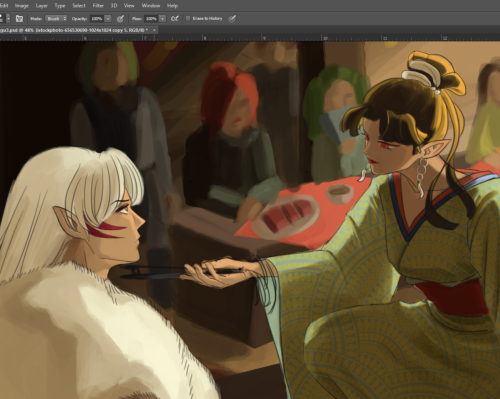Open the Select menu
Screen dimensions: 500x399
pos(79,6)
